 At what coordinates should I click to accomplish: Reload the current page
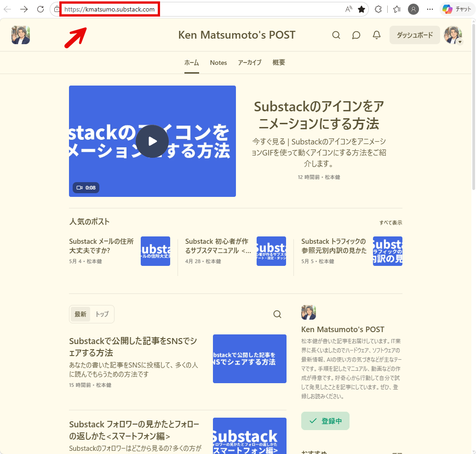(40, 9)
